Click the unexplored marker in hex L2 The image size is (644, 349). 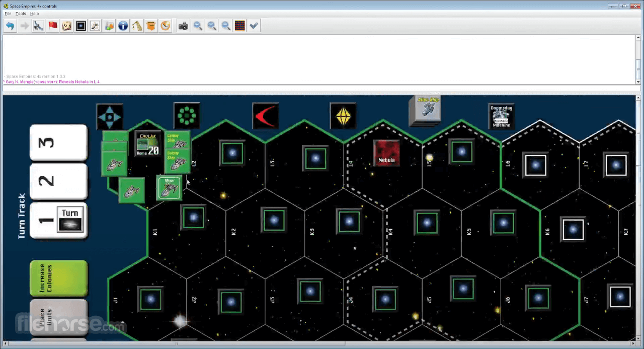[232, 153]
